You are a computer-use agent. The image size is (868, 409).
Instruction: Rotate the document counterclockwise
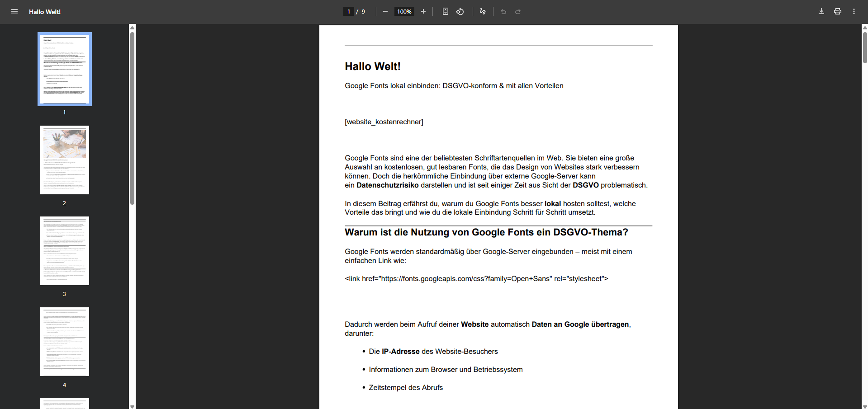(460, 11)
